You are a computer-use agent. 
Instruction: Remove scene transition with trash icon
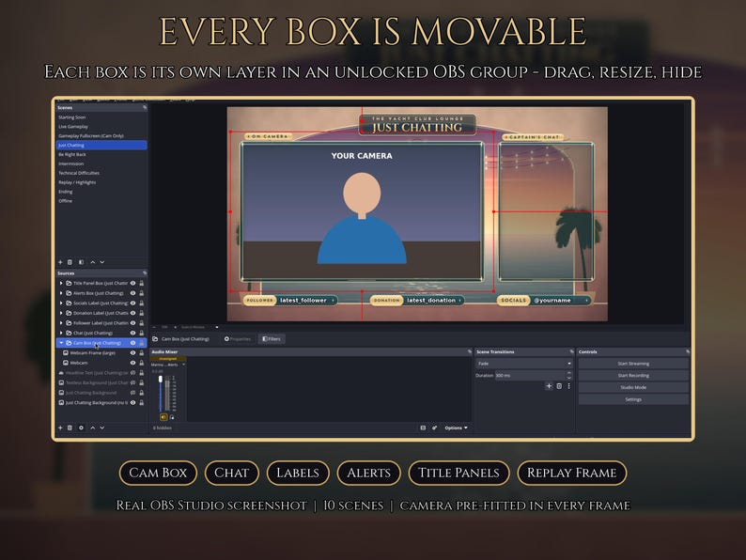coord(559,386)
